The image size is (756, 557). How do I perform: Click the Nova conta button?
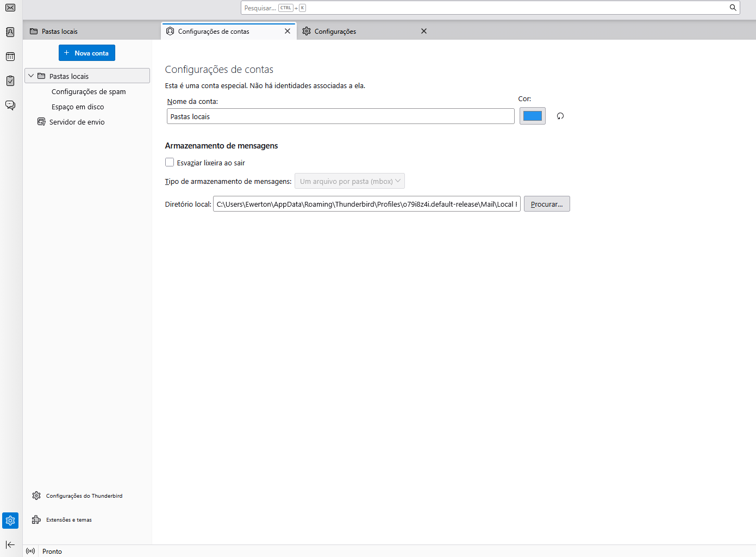pos(87,53)
